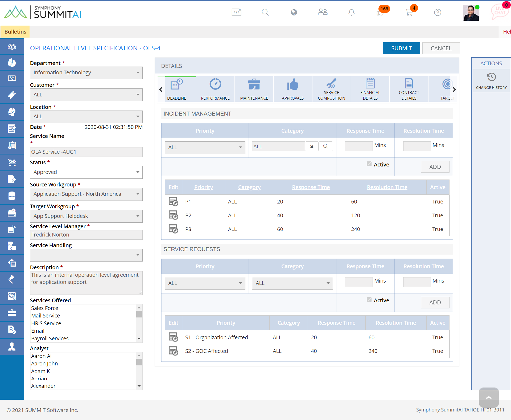Switch to the Service Composition tab

pyautogui.click(x=331, y=89)
